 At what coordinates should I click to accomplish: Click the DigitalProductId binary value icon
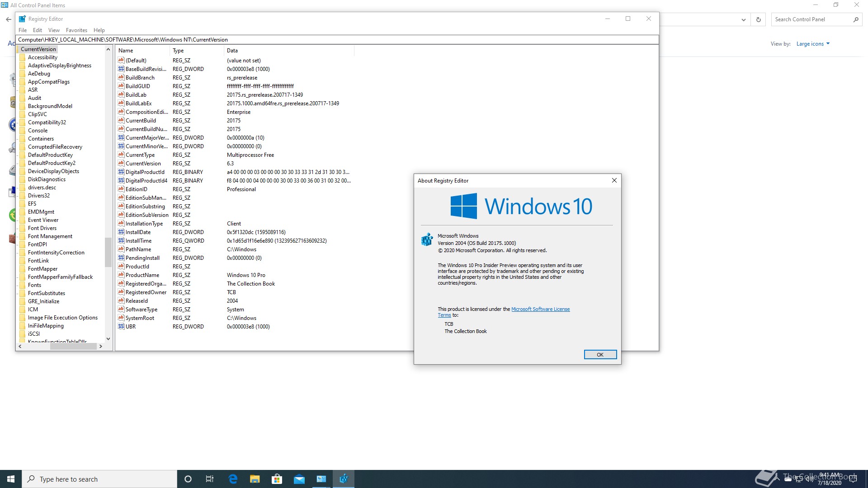click(121, 172)
